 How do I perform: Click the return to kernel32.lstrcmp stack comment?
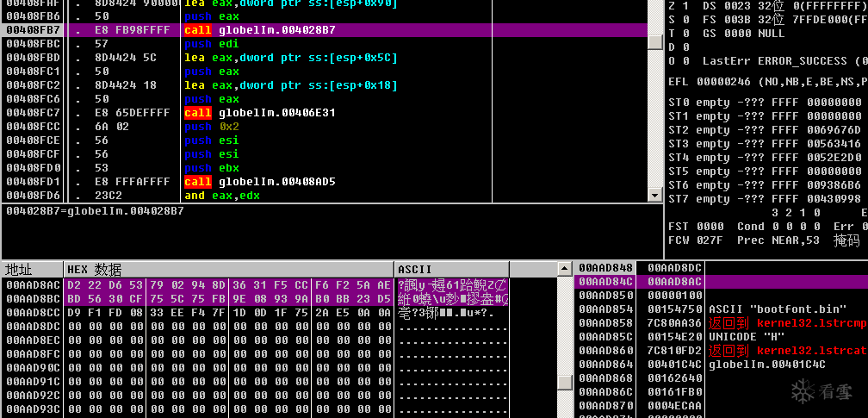pos(788,322)
